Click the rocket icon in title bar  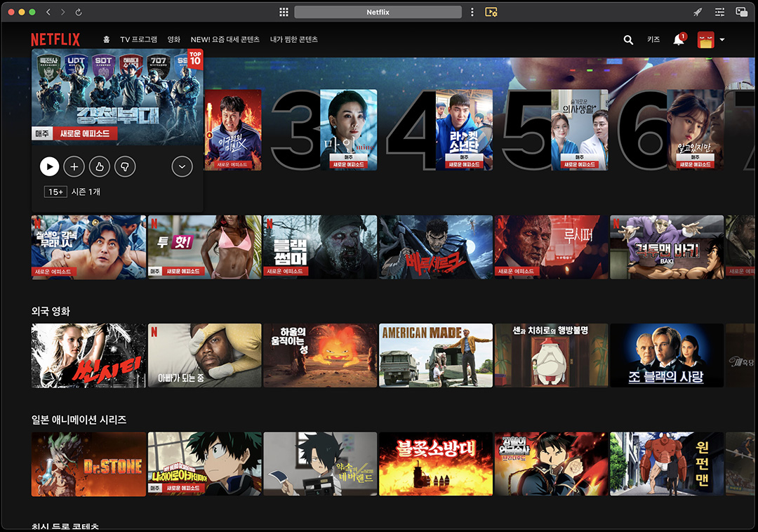point(698,12)
